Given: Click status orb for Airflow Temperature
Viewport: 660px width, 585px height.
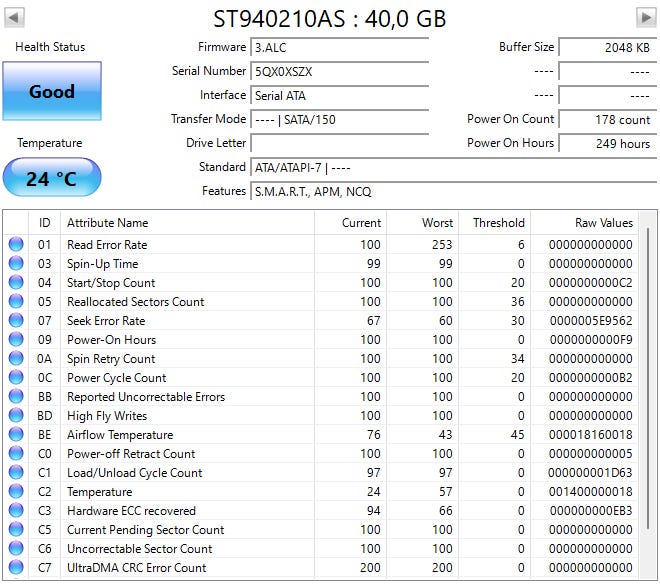Looking at the screenshot, I should [x=16, y=434].
